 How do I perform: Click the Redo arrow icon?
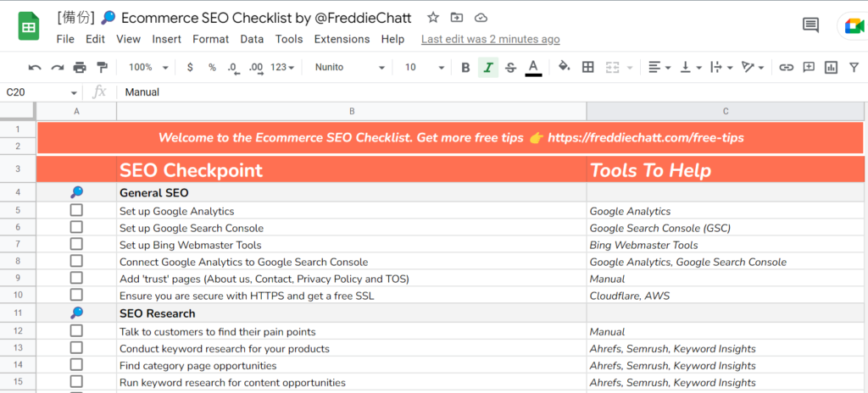[x=57, y=68]
